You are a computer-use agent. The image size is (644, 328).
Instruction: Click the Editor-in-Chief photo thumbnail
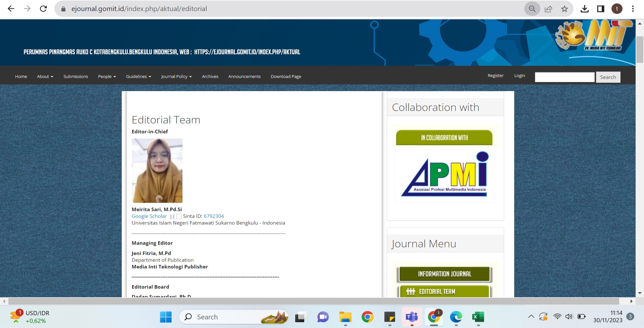tap(157, 171)
